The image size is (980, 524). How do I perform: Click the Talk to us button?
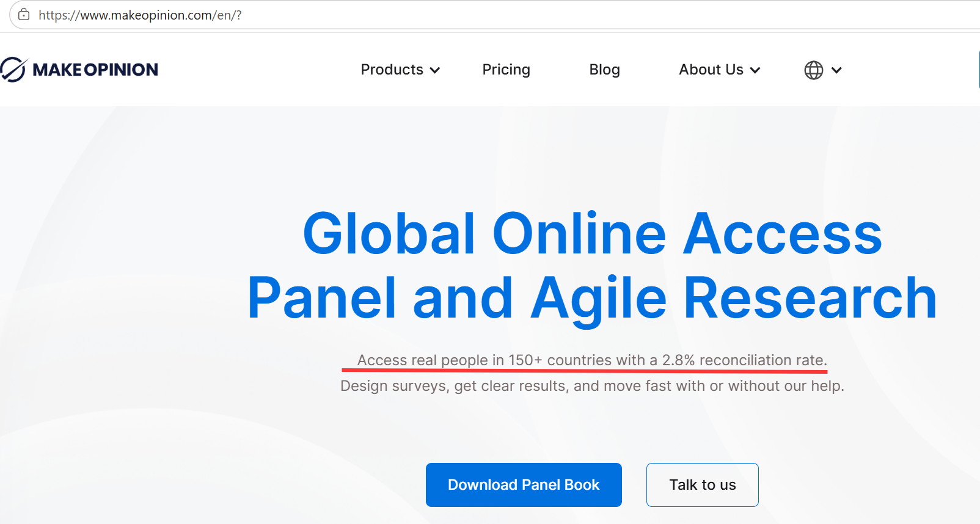click(x=703, y=485)
